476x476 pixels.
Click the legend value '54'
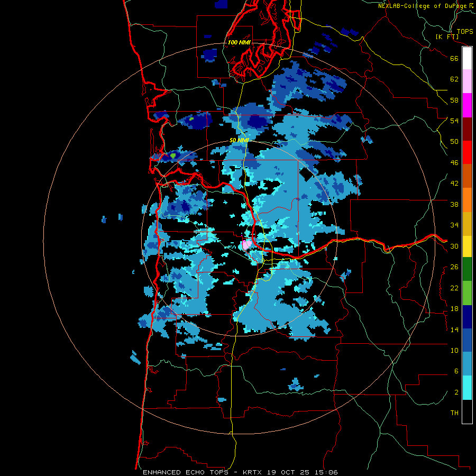point(454,121)
